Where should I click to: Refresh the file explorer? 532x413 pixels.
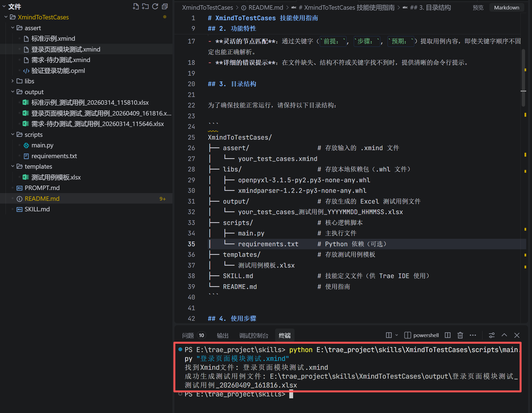point(155,6)
